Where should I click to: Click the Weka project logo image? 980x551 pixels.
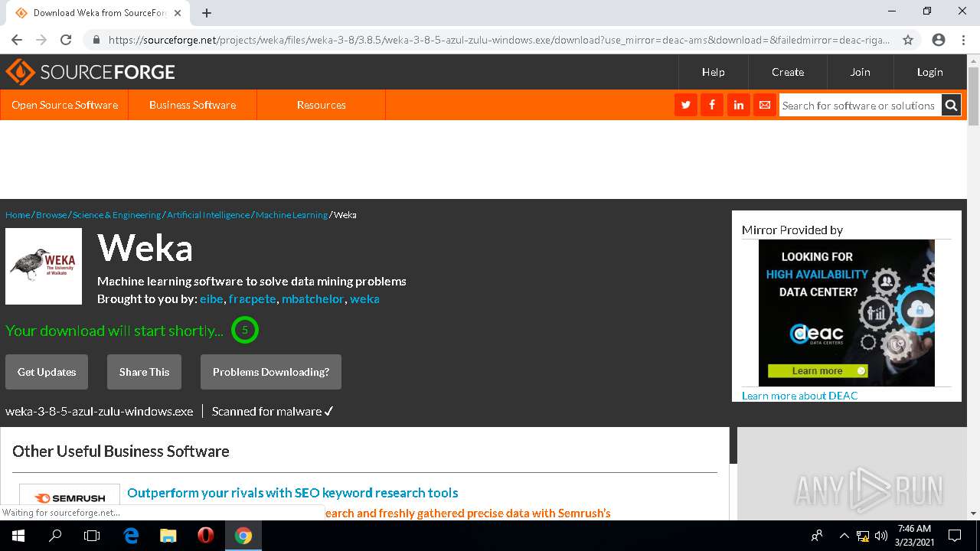pos(44,266)
